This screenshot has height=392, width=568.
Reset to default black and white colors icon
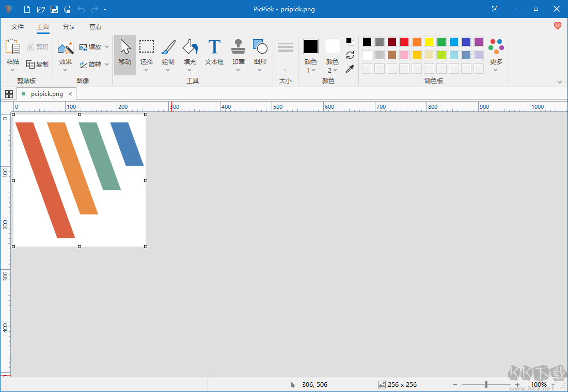350,42
